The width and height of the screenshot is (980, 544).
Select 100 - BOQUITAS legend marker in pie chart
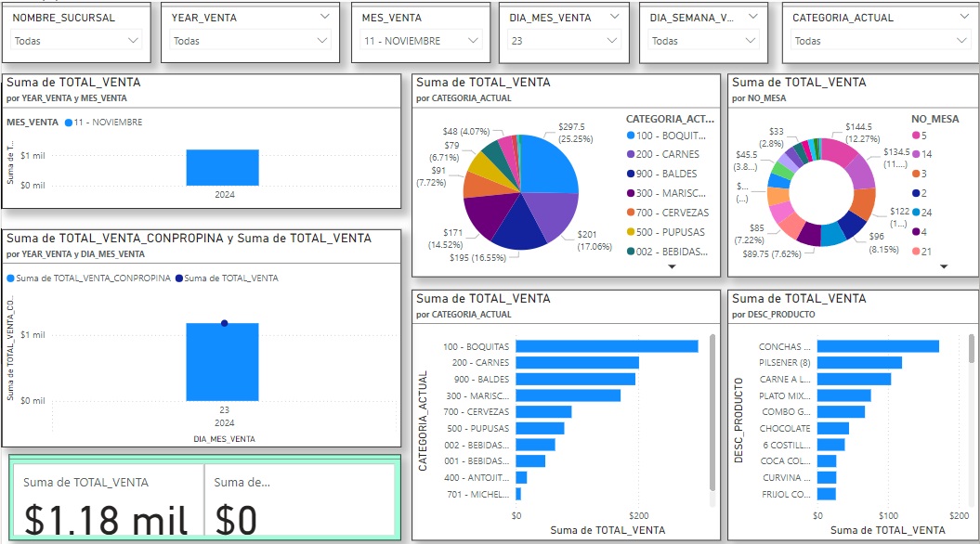click(631, 136)
